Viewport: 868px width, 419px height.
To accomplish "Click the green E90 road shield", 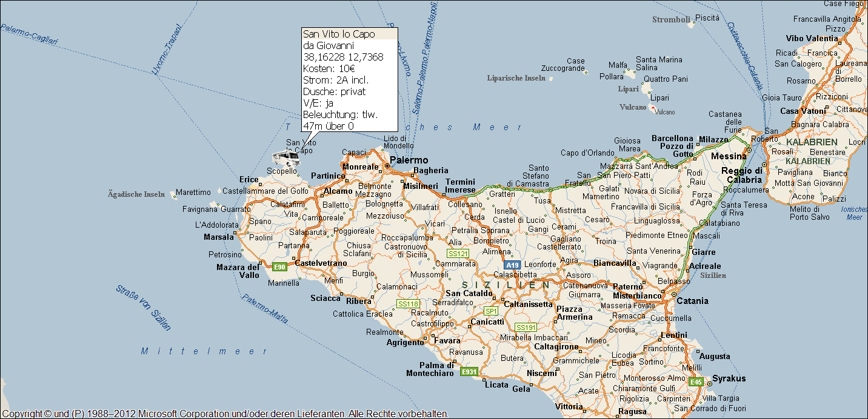I will click(x=279, y=266).
